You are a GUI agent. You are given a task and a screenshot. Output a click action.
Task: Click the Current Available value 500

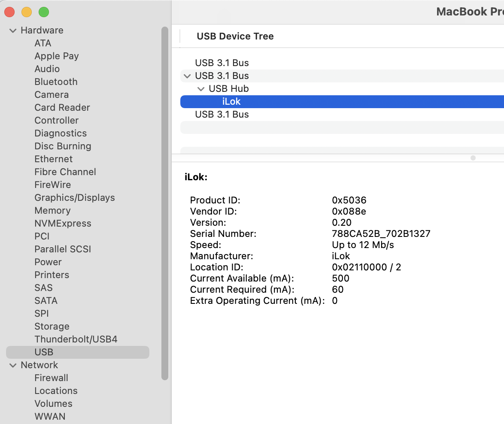340,278
